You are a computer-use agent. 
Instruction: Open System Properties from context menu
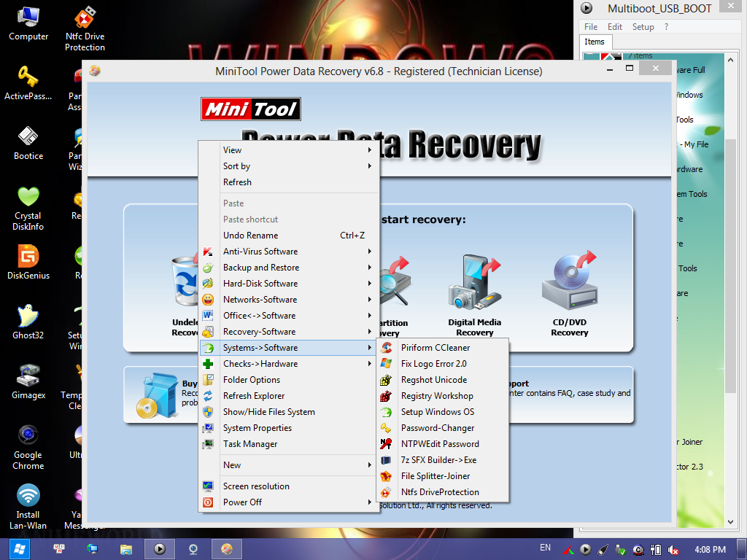tap(289, 428)
